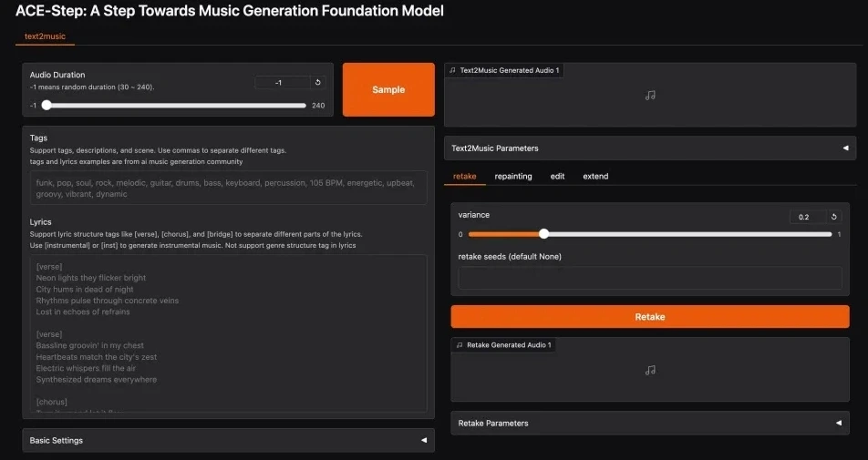This screenshot has width=868, height=460.
Task: Click the Retake button
Action: [649, 317]
